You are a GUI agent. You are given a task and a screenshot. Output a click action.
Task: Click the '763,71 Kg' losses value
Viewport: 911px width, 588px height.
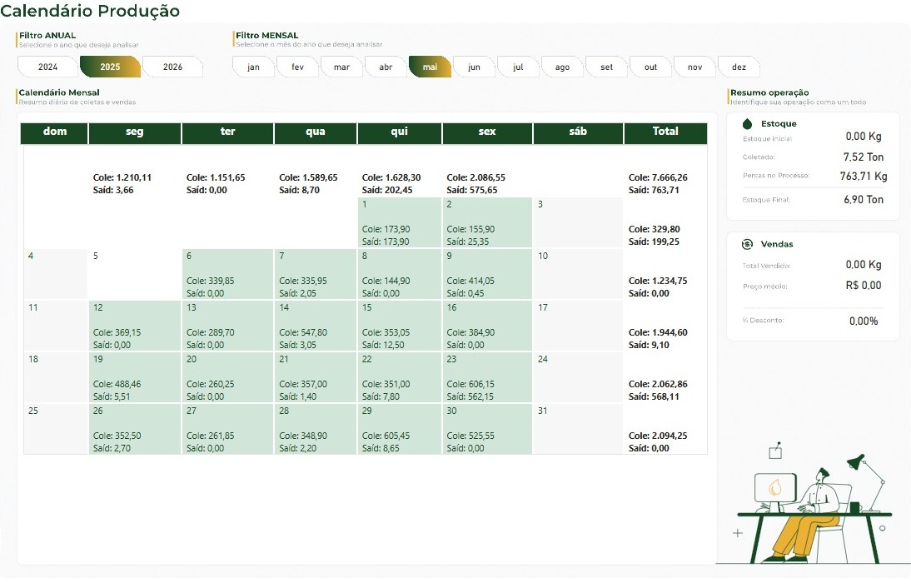point(864,176)
